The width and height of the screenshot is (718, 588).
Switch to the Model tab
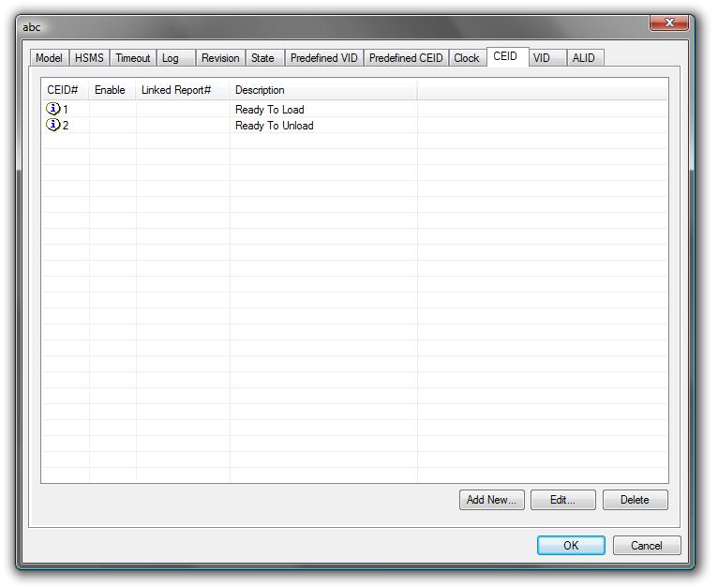point(49,58)
